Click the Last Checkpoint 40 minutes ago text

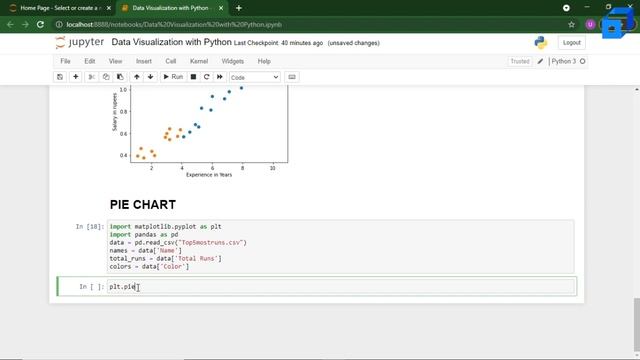click(278, 43)
